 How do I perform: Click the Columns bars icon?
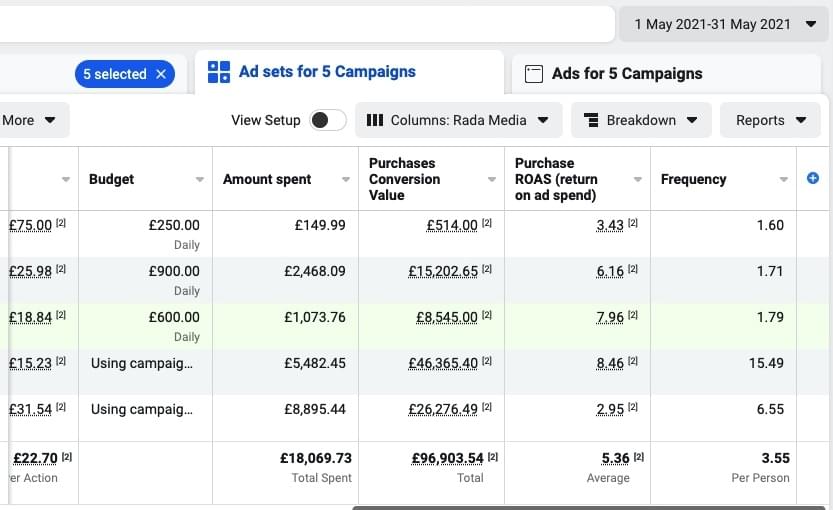[375, 120]
